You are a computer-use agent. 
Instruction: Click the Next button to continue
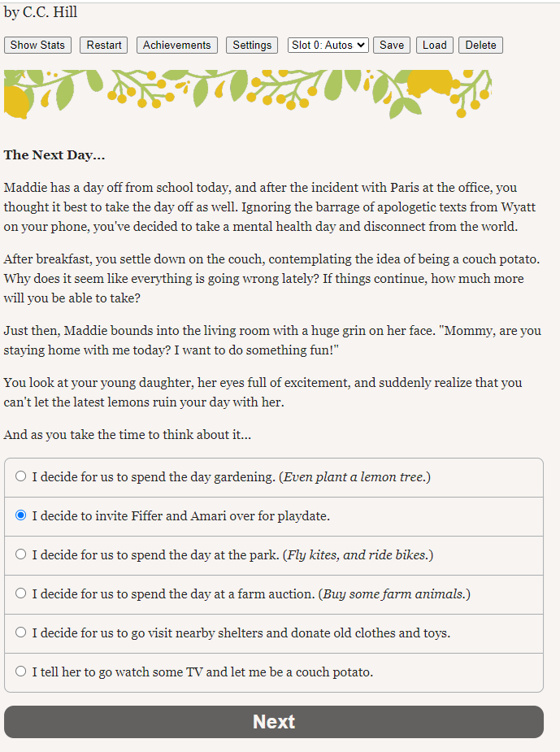pos(274,722)
